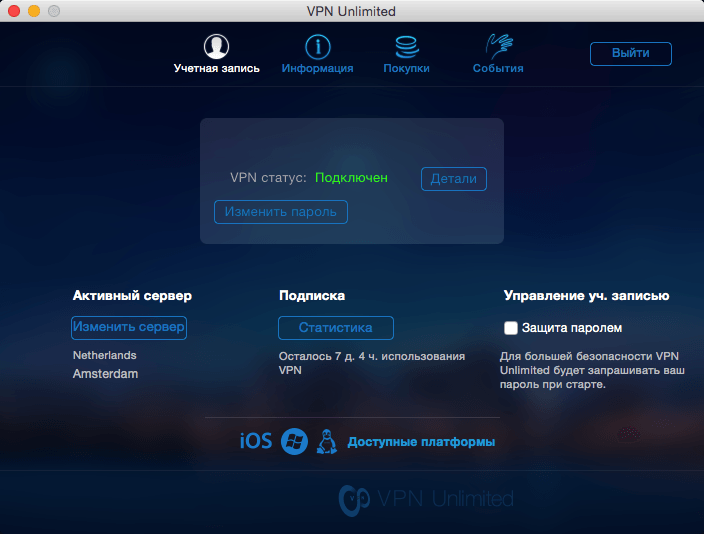Image resolution: width=704 pixels, height=534 pixels.
Task: Click the Активный сервер heading
Action: pyautogui.click(x=132, y=296)
